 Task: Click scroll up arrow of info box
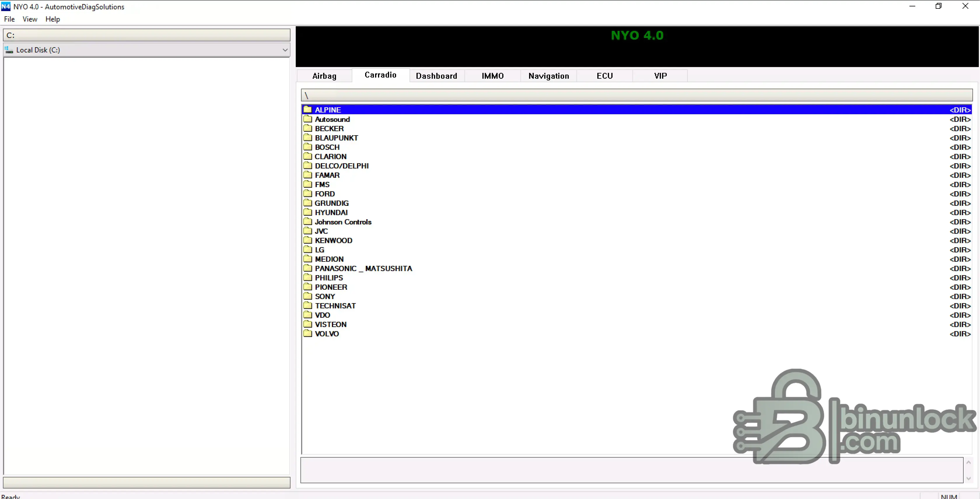[969, 462]
